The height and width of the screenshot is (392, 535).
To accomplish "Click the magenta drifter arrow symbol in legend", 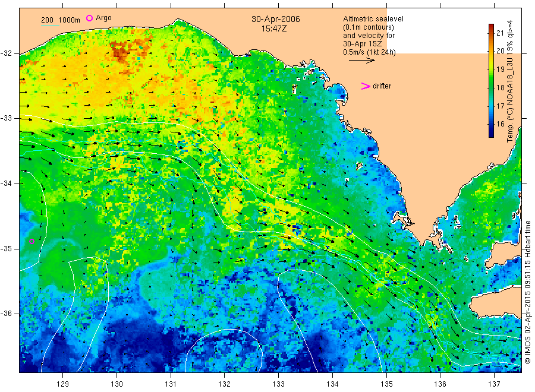I will click(x=366, y=86).
